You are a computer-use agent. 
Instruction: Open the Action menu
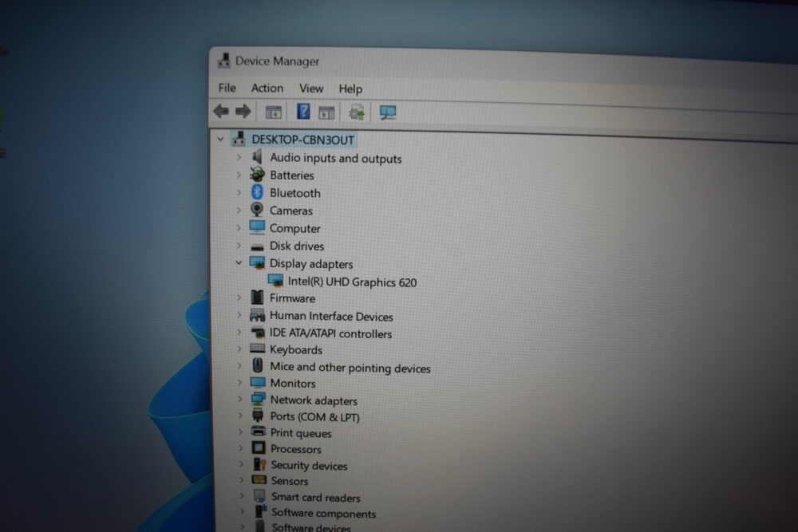click(267, 88)
